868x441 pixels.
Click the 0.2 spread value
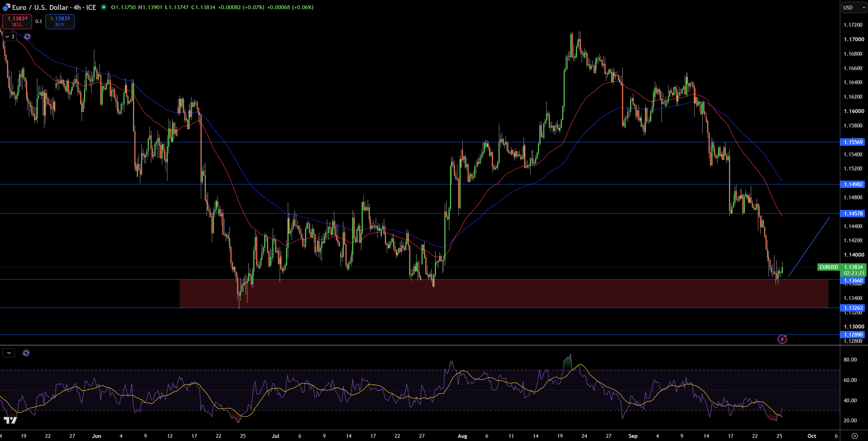tap(39, 21)
